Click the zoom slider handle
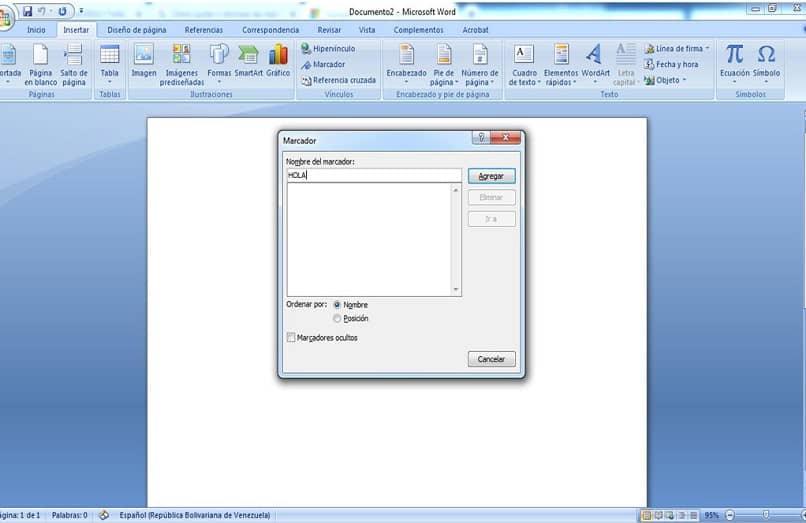 tap(766, 515)
